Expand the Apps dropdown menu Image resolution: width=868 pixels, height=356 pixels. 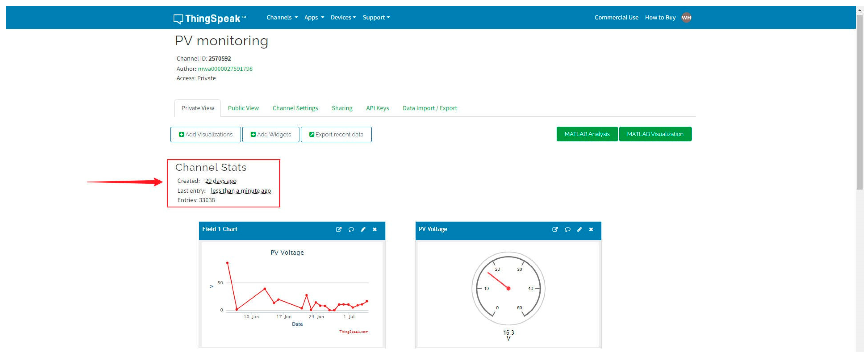[x=314, y=17]
